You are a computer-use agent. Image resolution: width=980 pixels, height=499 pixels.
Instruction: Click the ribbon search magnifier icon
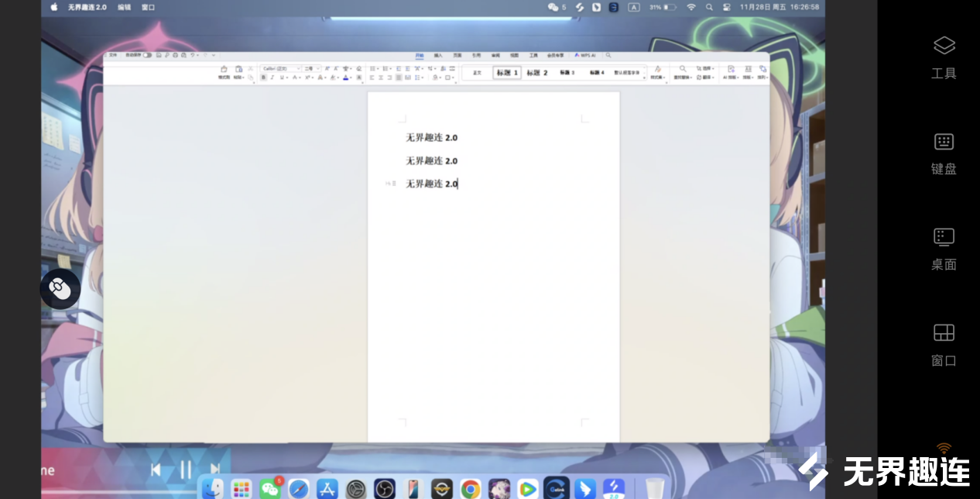608,55
